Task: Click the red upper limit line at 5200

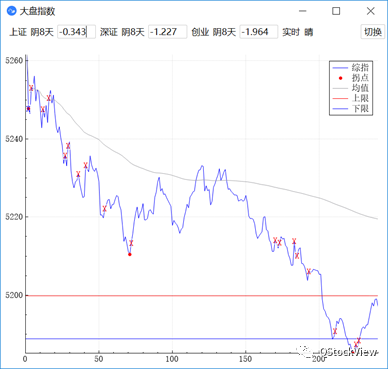Action: tap(202, 296)
